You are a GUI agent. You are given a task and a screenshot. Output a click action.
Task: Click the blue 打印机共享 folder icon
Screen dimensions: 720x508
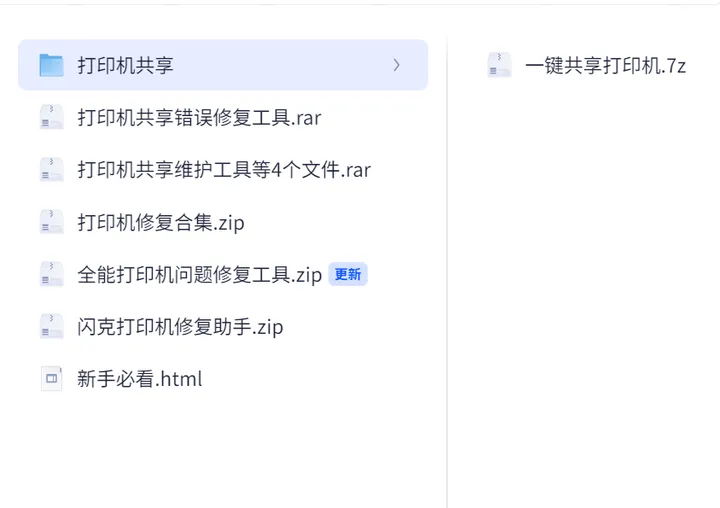pos(51,65)
